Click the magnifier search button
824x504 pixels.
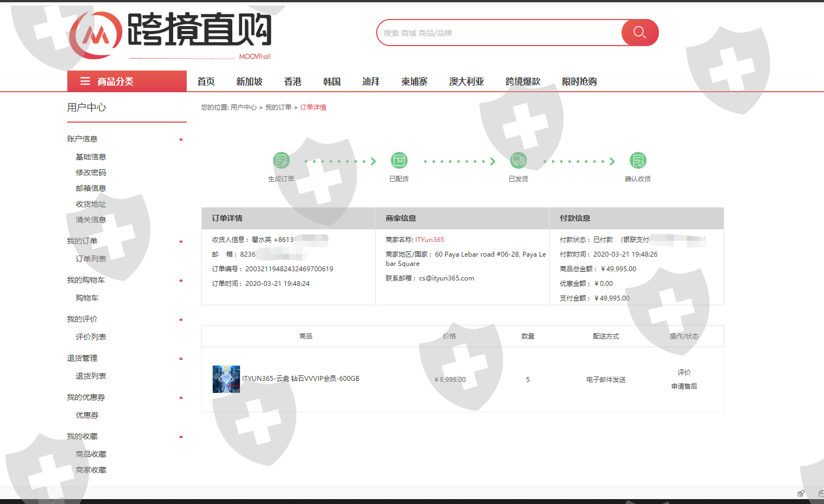(x=639, y=33)
